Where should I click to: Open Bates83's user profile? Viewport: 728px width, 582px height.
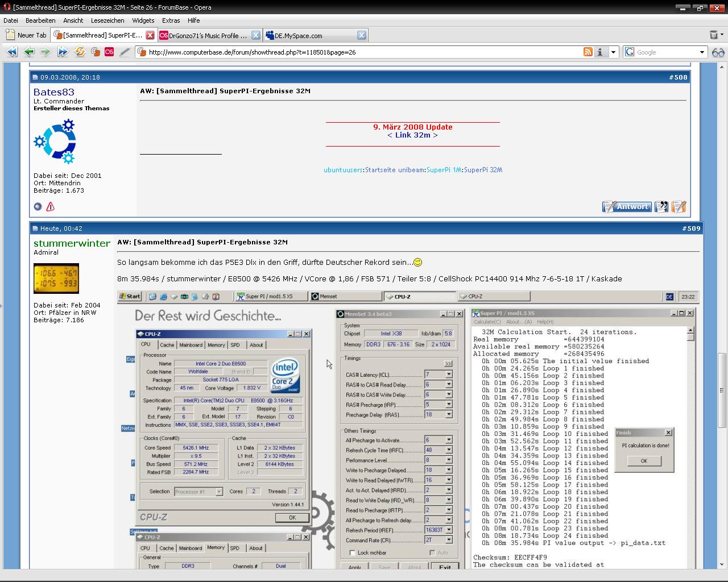pos(54,92)
